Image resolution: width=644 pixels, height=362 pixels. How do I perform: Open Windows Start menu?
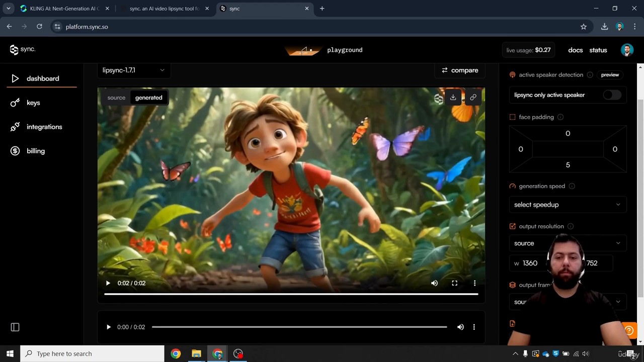click(10, 353)
